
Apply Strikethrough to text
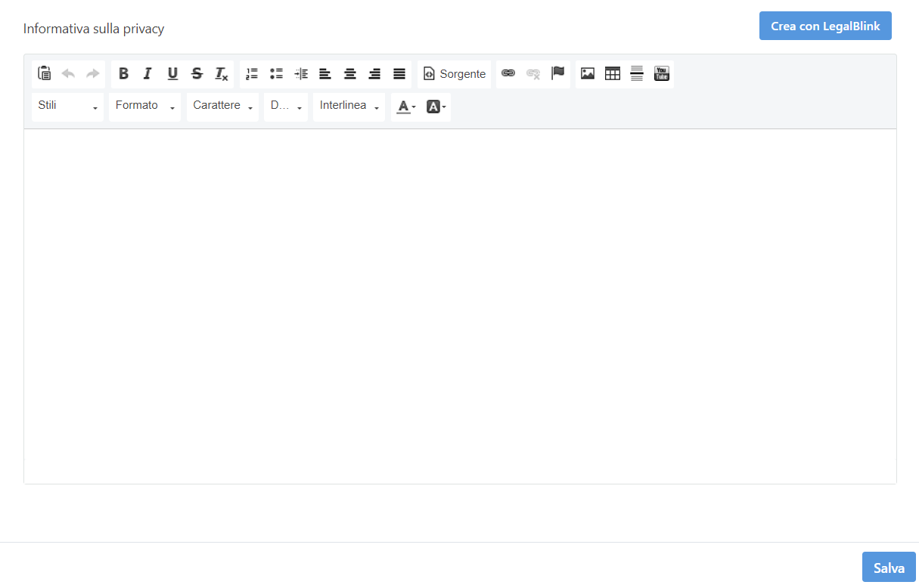197,73
